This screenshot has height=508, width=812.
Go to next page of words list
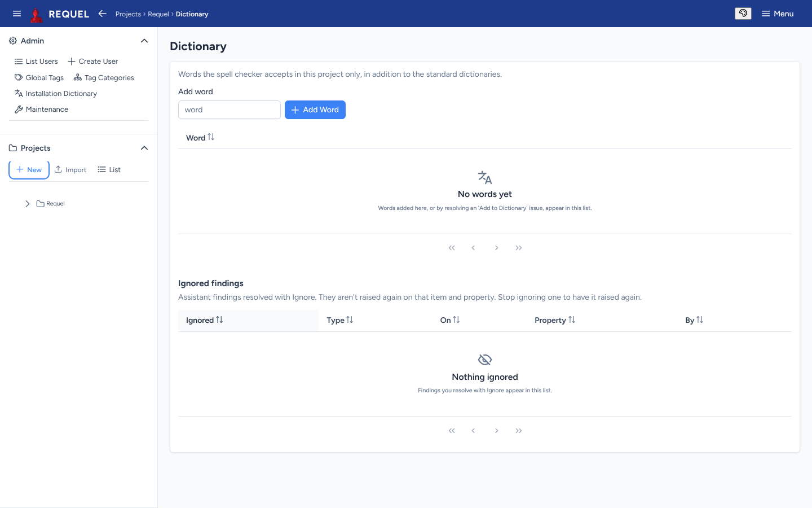(x=497, y=248)
